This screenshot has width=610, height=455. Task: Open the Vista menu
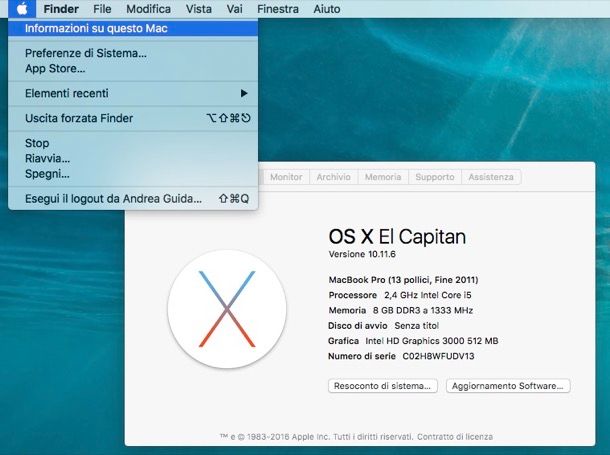point(199,9)
